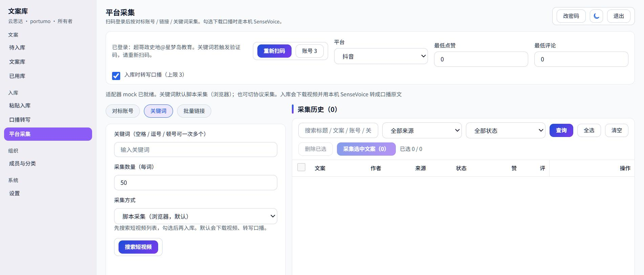Image resolution: width=644 pixels, height=275 pixels.
Task: Open 设置 in the sidebar
Action: tap(48, 194)
